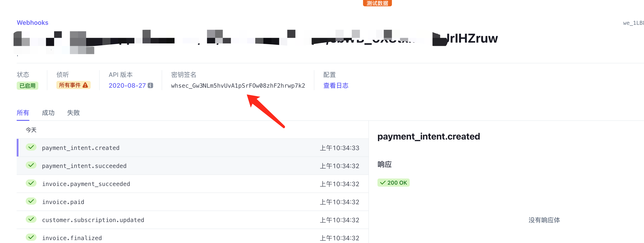Click the 测试数据 mode banner
This screenshot has height=243, width=644.
(x=377, y=3)
